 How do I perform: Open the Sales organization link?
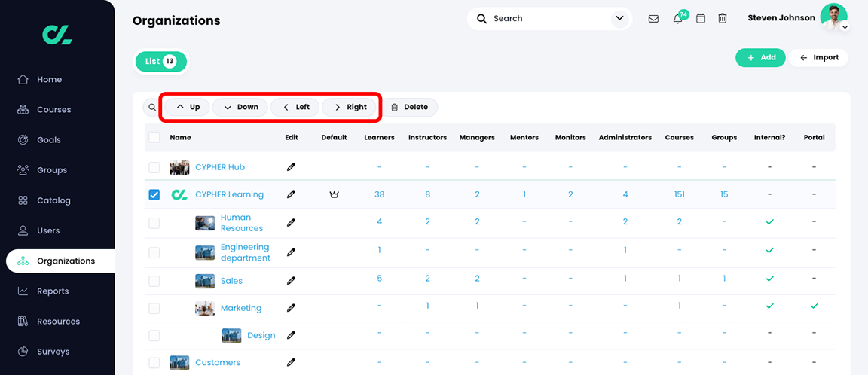point(231,281)
